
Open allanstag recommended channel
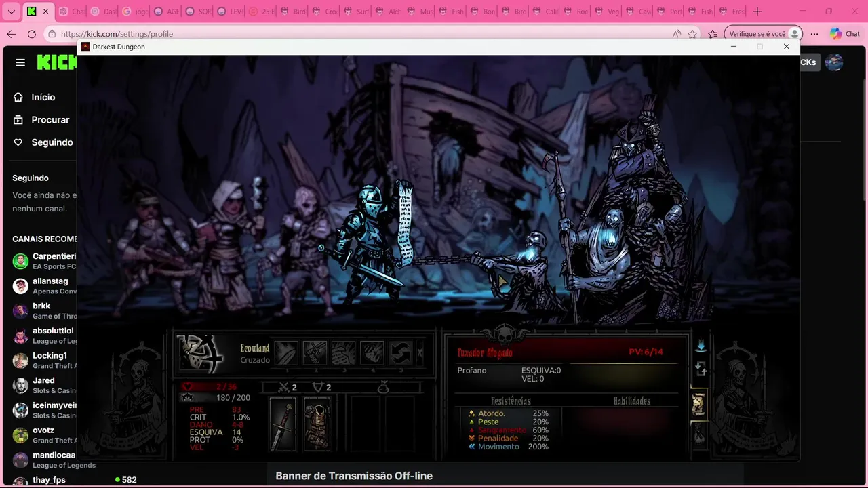44,286
